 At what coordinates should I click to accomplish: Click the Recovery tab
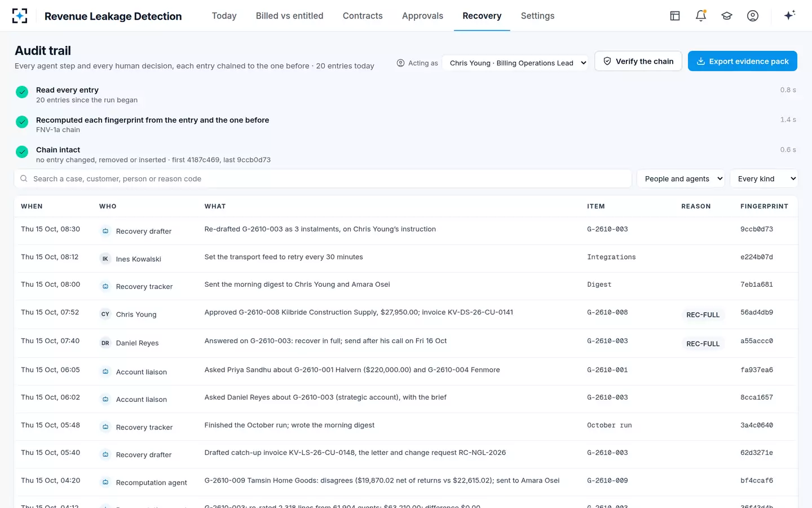[482, 16]
